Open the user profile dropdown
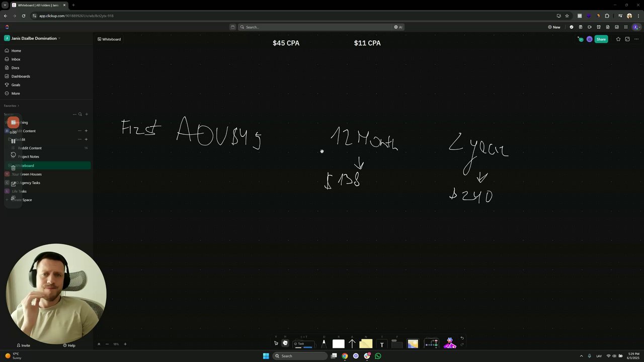Image resolution: width=644 pixels, height=362 pixels. click(x=636, y=27)
